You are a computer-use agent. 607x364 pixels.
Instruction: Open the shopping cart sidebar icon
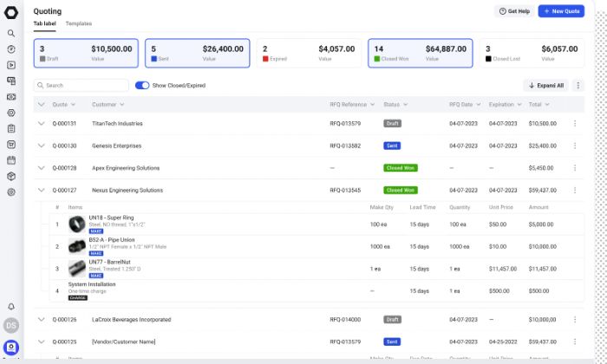point(11,144)
